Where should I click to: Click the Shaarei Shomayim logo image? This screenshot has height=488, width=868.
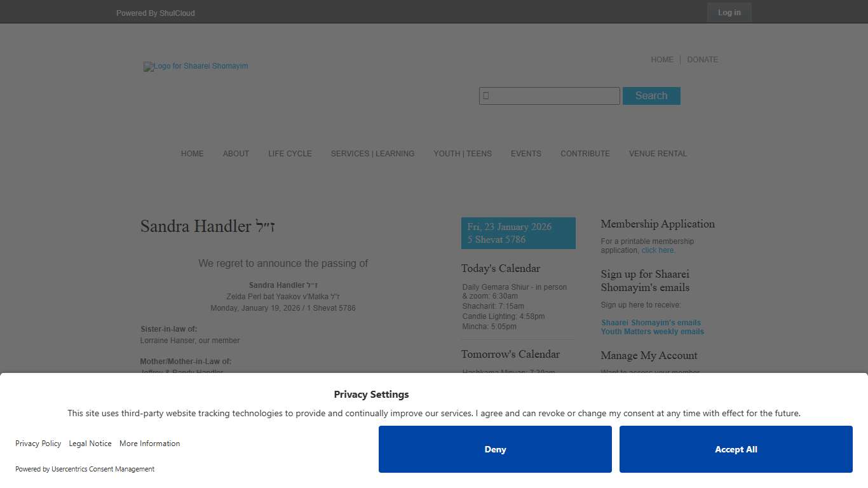(196, 67)
